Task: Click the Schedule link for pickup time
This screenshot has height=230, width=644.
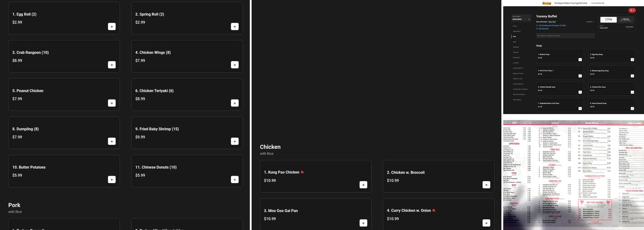Action: [629, 27]
